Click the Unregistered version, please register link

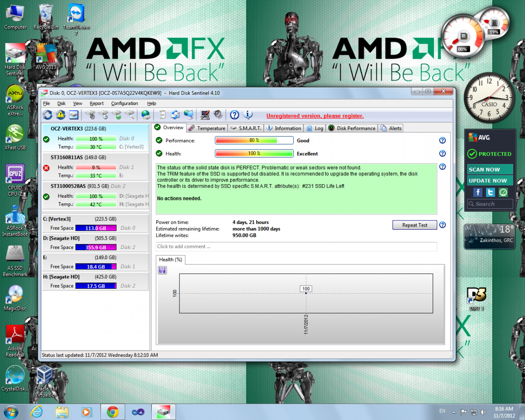coord(315,116)
